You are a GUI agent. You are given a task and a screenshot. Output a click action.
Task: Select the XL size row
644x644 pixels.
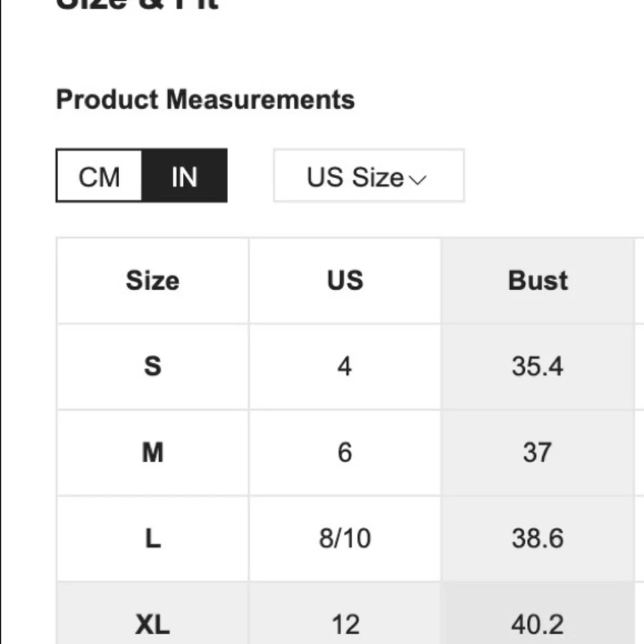(153, 624)
